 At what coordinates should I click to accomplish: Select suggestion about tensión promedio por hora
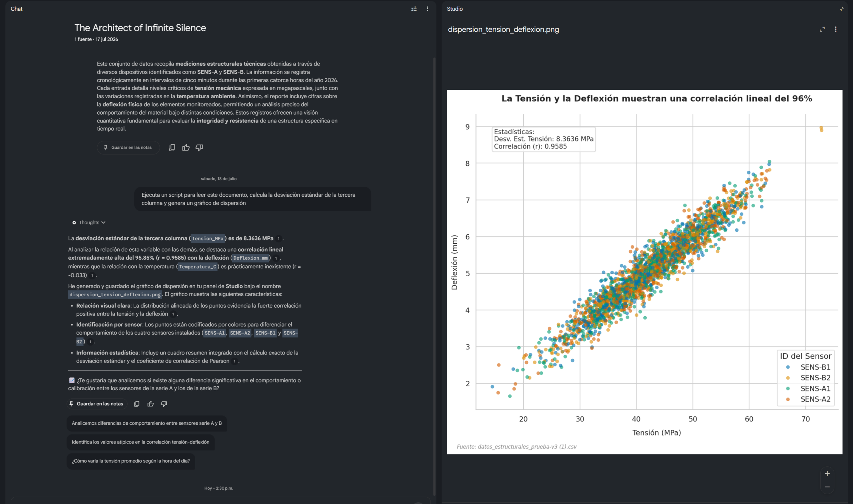[131, 461]
